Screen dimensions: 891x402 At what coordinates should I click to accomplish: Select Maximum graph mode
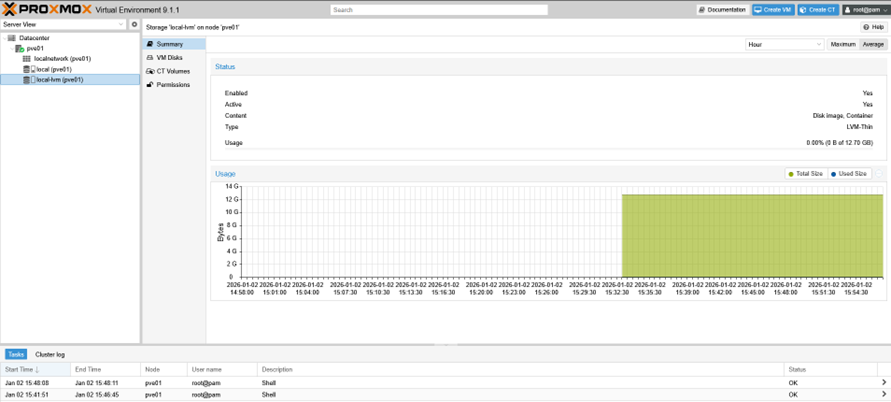coord(843,44)
